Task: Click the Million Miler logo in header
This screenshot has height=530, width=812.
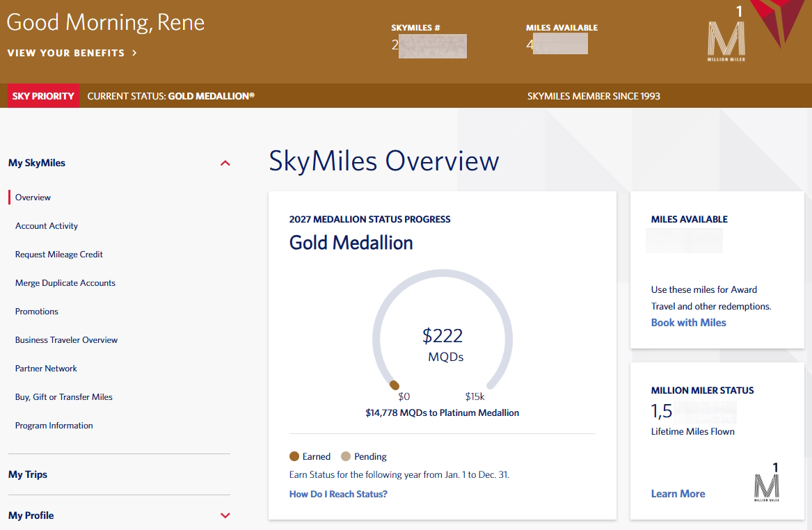Action: point(726,34)
